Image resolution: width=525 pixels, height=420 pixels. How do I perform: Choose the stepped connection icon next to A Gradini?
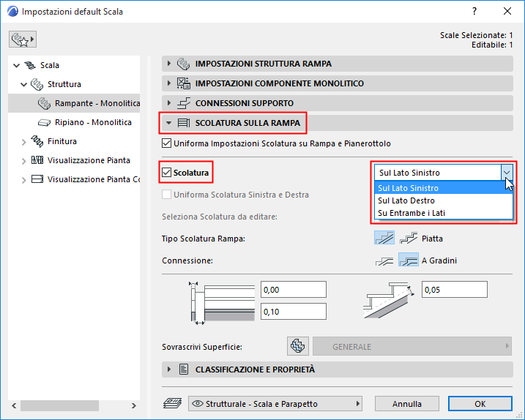(x=409, y=260)
